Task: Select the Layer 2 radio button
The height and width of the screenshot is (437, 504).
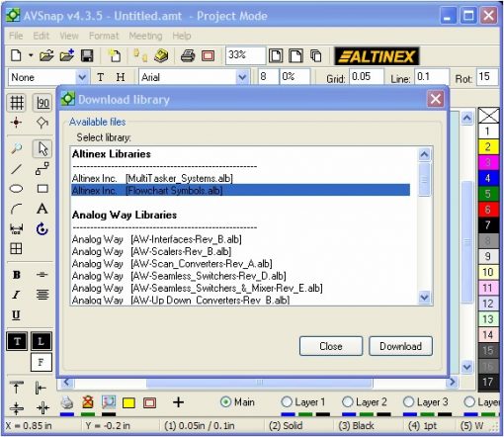Action: (x=348, y=402)
